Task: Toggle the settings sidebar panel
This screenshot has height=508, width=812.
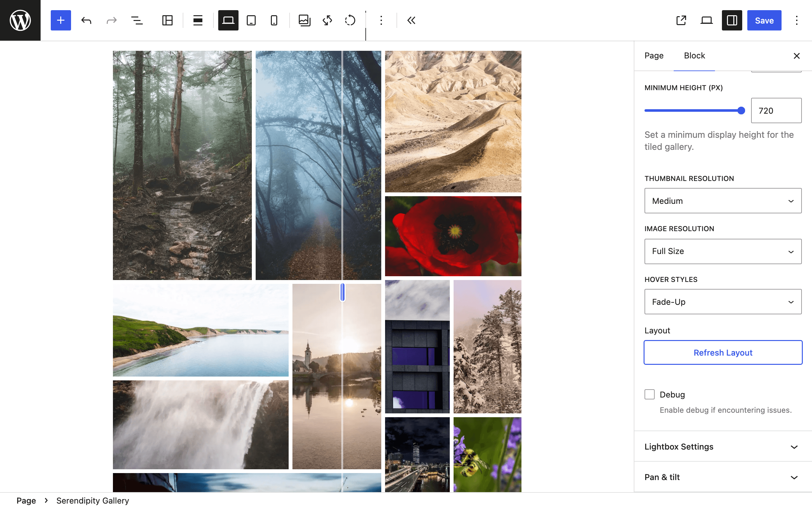Action: (732, 20)
